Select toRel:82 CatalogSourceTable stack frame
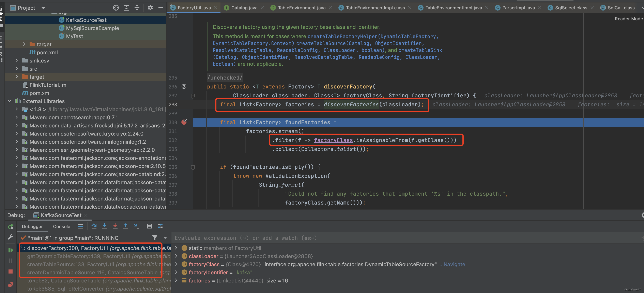The width and height of the screenshot is (644, 293). point(94,281)
